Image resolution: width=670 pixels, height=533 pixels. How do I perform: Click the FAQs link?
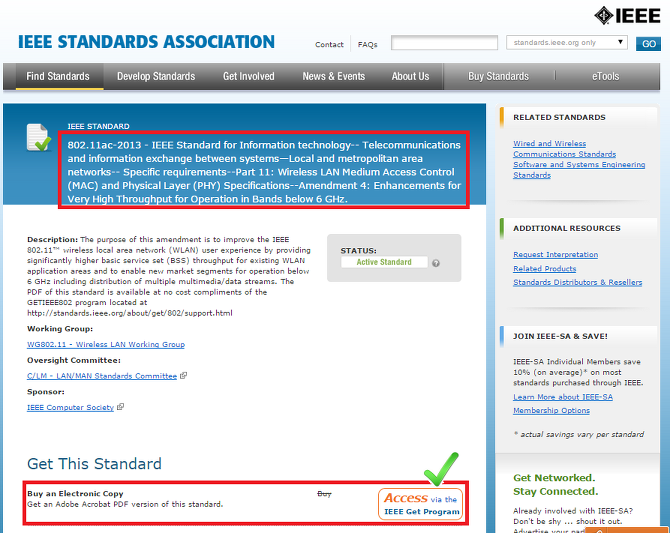[x=367, y=44]
